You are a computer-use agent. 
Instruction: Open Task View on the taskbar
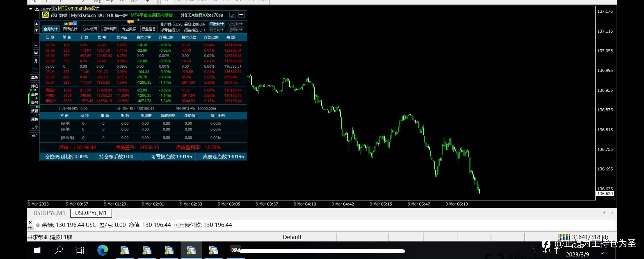point(80,250)
